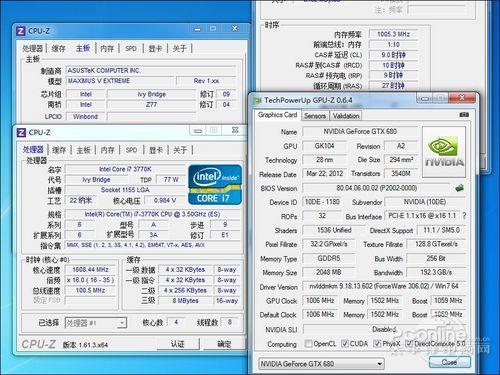This screenshot has width=500, height=375.
Task: Open the 关于 tab in the processor CPU-Z window
Action: pos(180,150)
